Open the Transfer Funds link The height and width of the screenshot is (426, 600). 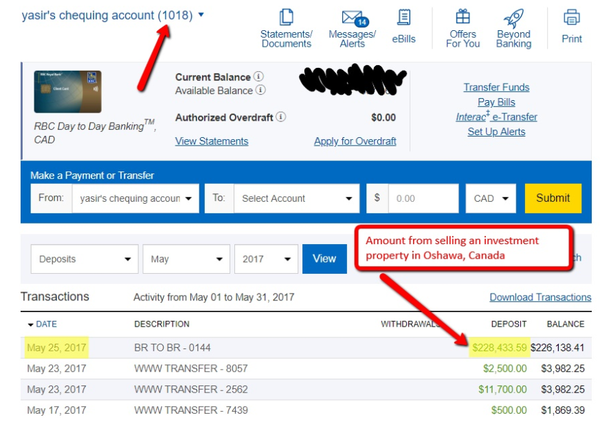pyautogui.click(x=496, y=87)
